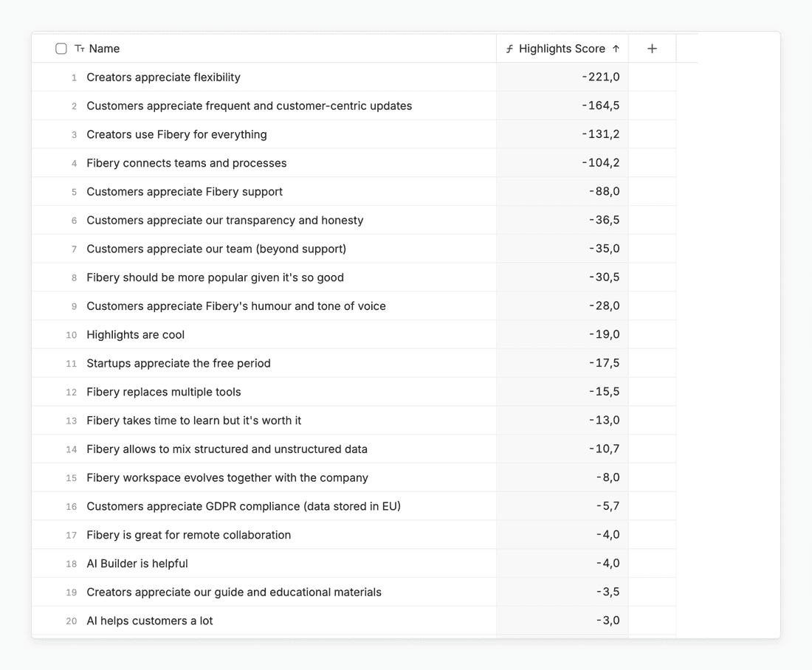812x670 pixels.
Task: Click row number 9 in the table
Action: 74,306
